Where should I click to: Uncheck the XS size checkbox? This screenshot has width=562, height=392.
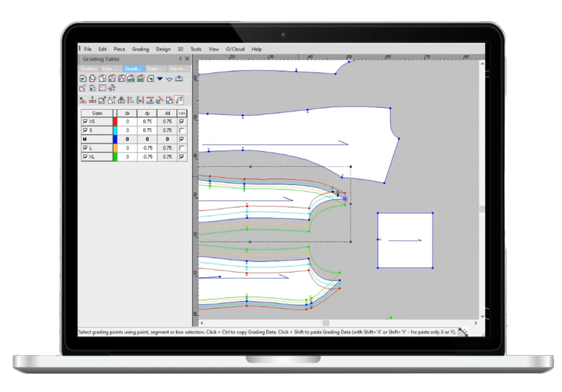(86, 122)
